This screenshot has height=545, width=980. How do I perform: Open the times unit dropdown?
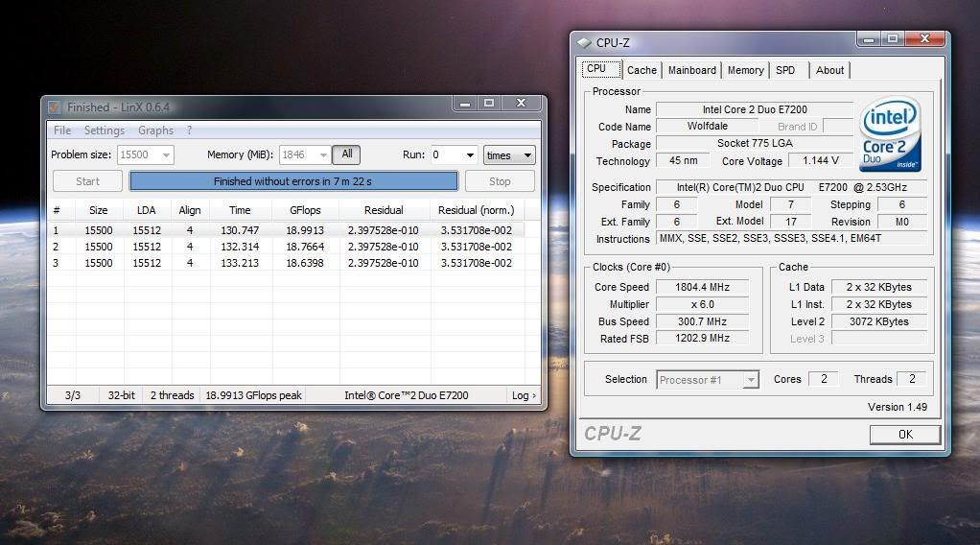point(509,155)
